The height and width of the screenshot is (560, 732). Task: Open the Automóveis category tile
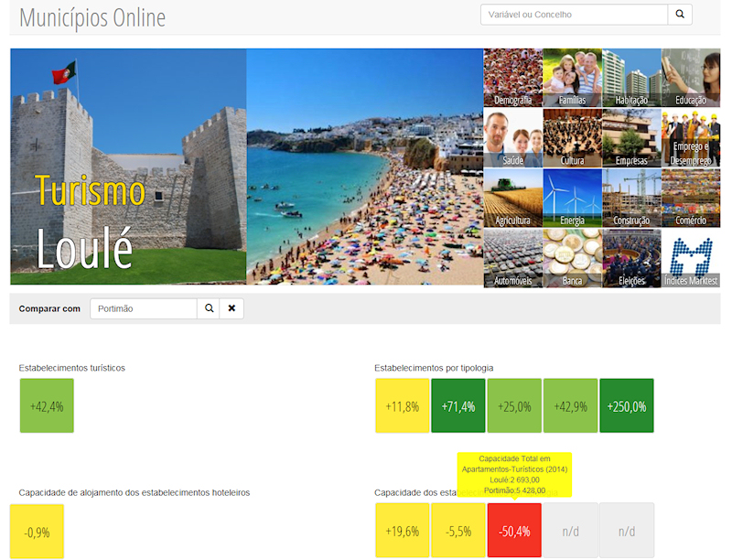pos(512,258)
